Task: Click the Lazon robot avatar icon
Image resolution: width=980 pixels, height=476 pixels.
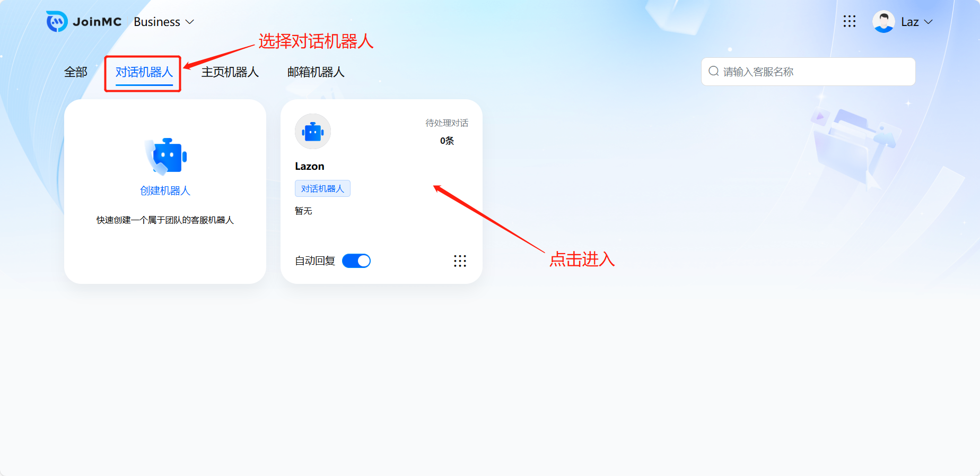Action: 313,132
